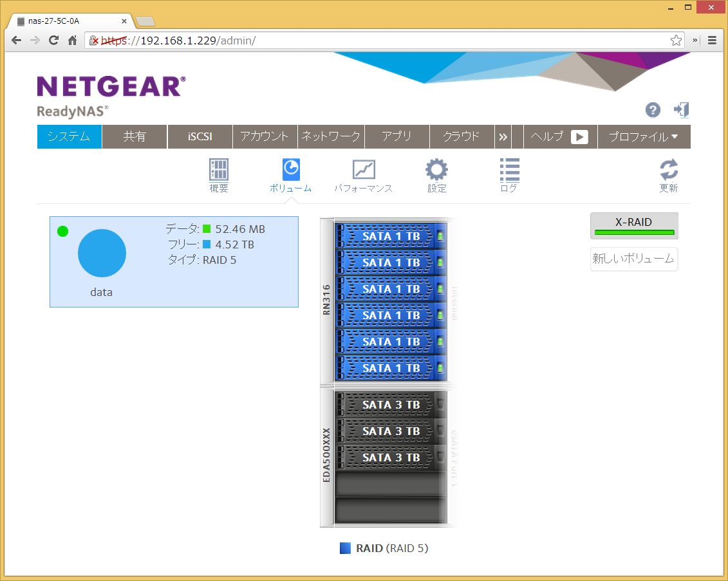Open the 概要 overview icon
728x581 pixels.
(219, 171)
